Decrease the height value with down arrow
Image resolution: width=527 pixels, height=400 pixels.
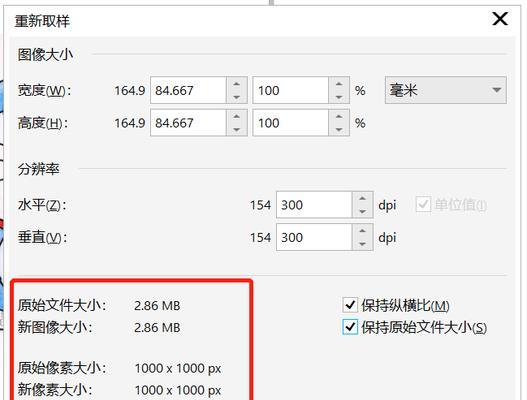coord(237,129)
